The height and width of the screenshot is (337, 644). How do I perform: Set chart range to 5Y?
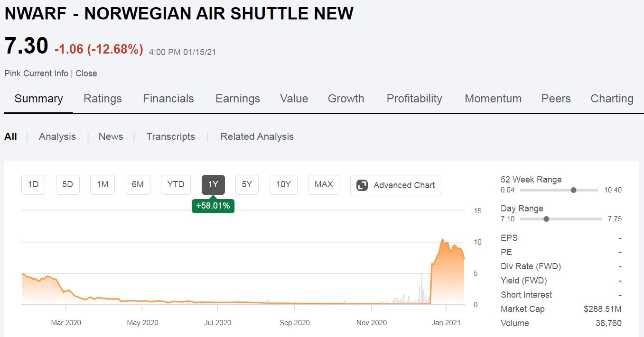(247, 185)
